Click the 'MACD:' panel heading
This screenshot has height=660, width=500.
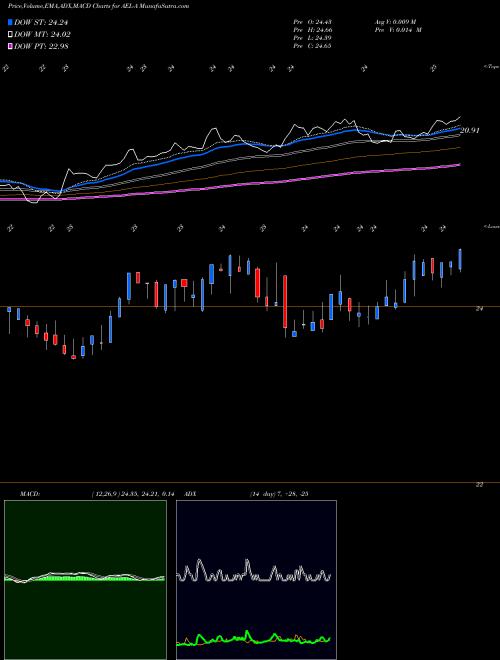[30, 494]
